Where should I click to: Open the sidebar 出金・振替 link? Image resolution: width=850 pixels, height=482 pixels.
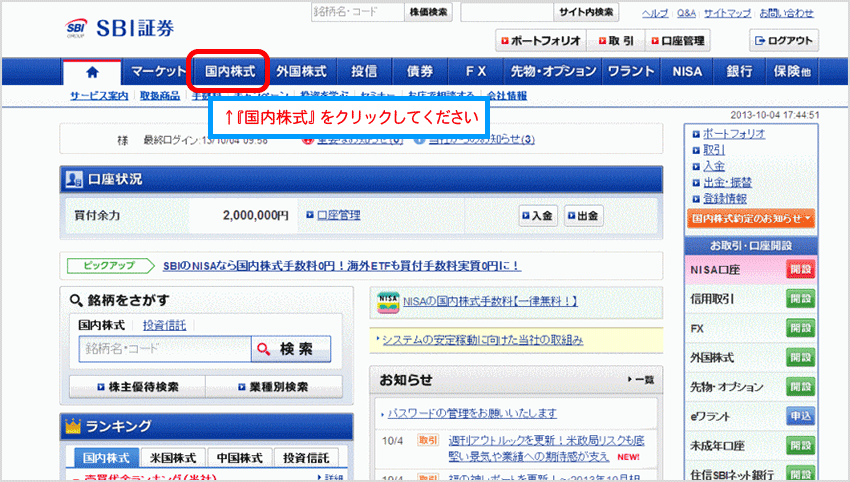coord(727,182)
